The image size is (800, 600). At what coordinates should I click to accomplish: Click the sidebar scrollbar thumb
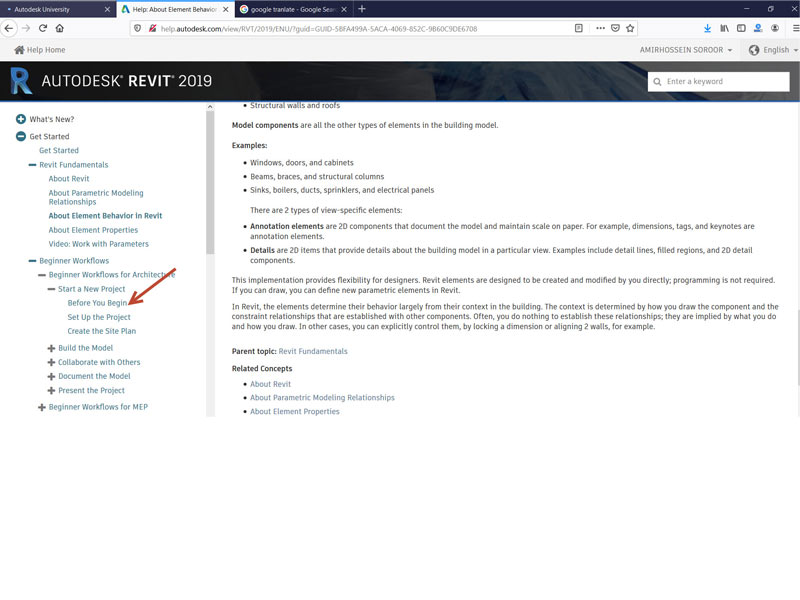[x=210, y=182]
